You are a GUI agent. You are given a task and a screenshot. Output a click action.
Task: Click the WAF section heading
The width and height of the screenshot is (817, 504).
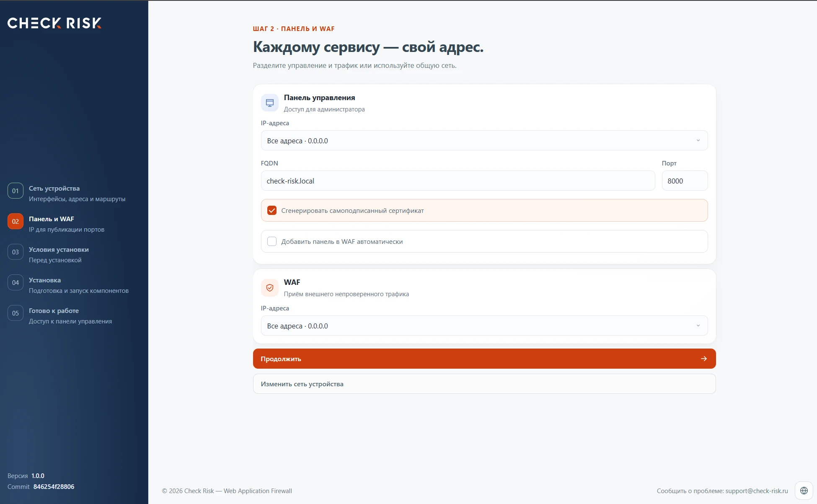[x=292, y=282]
